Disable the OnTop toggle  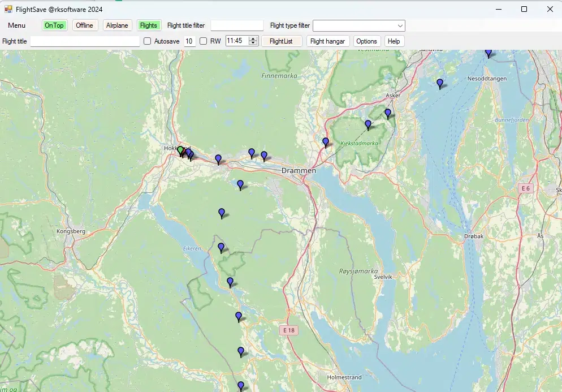tap(54, 25)
